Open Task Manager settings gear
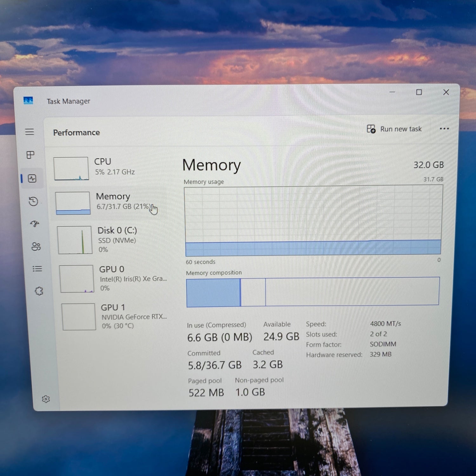 [46, 399]
